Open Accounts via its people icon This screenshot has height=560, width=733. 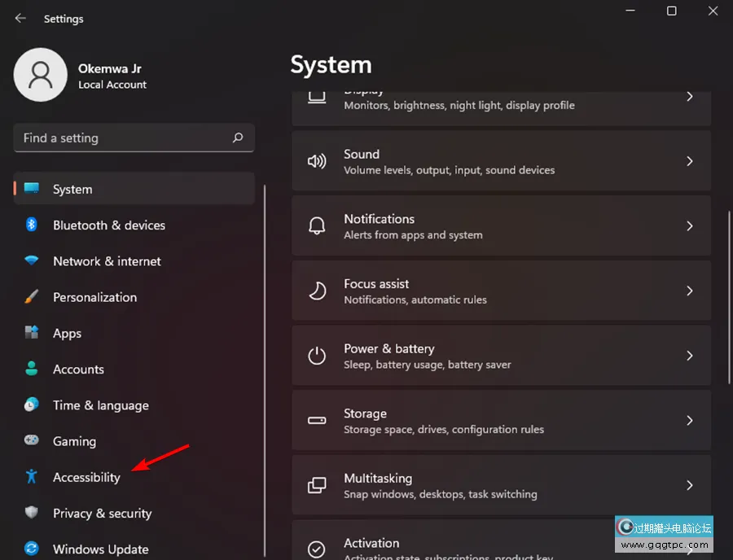click(30, 369)
